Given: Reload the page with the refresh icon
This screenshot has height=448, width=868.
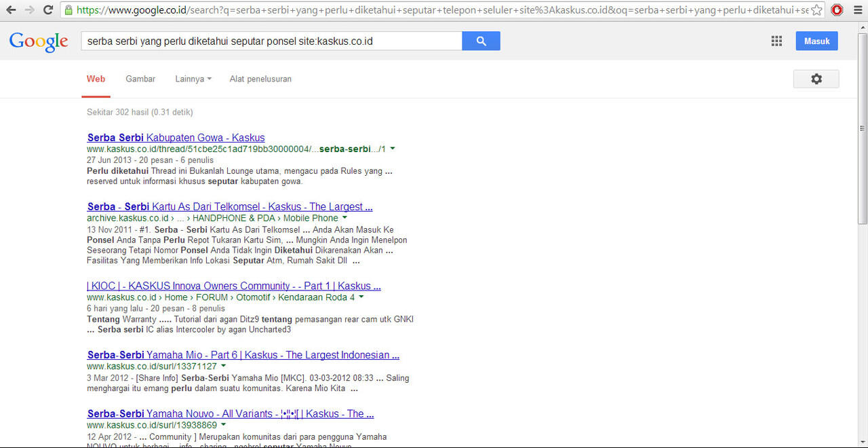Looking at the screenshot, I should click(48, 10).
